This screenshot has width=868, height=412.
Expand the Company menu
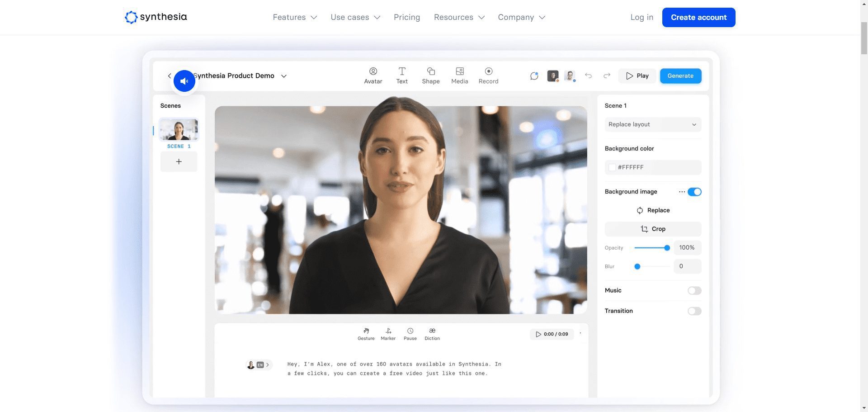coord(522,17)
